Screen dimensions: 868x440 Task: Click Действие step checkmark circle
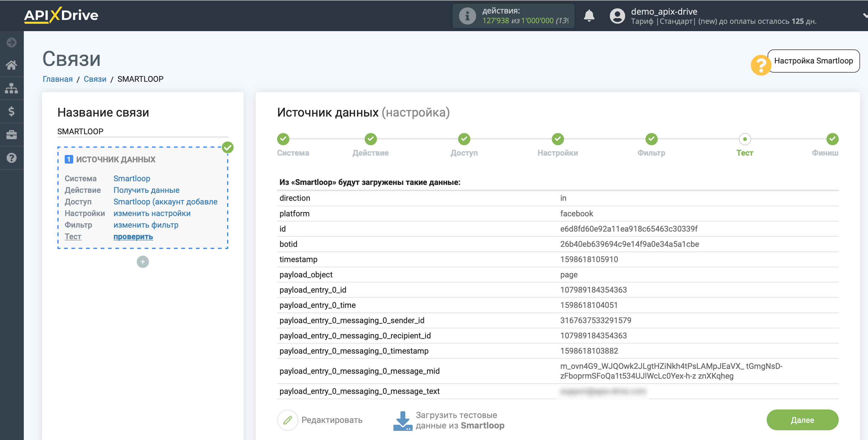(x=371, y=139)
